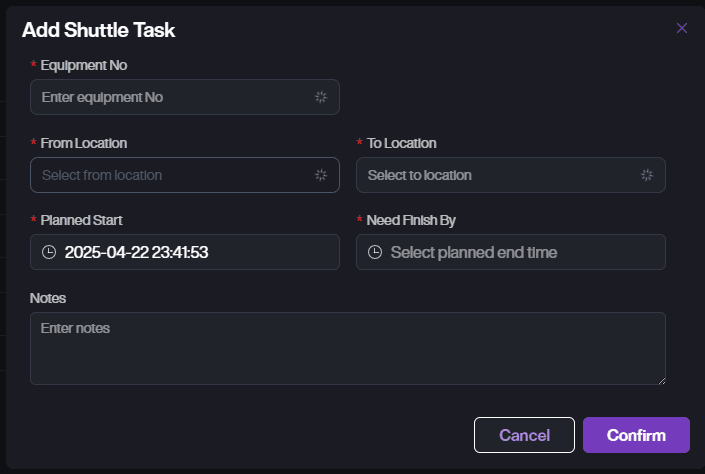The image size is (705, 474).
Task: Click the clock icon in Need Finish By
Action: 375,252
